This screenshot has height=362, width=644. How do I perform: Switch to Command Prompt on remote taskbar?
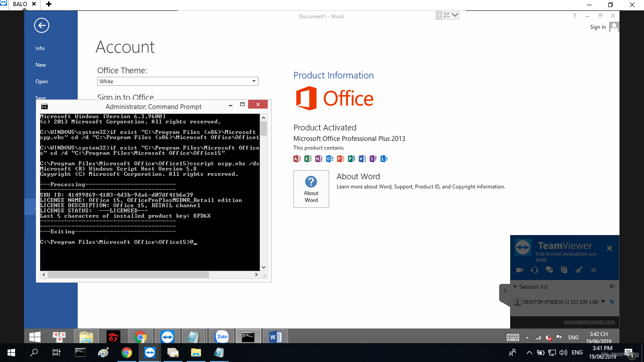point(248,337)
